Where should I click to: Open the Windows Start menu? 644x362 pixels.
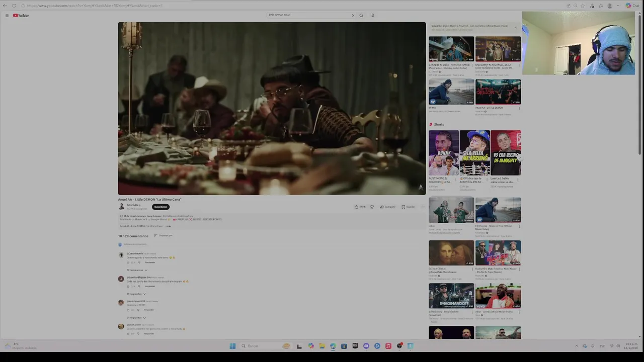click(x=232, y=346)
